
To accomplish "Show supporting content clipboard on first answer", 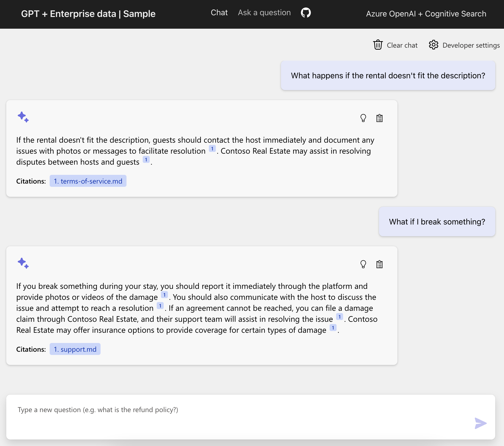I will point(379,118).
